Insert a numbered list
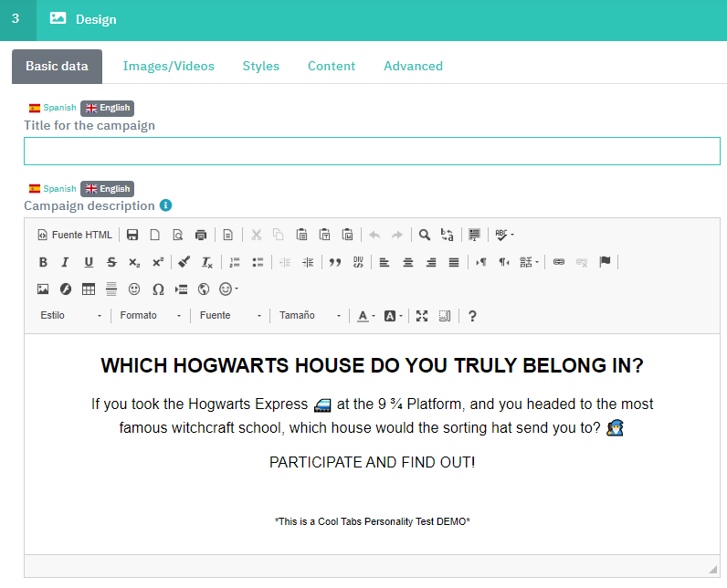The width and height of the screenshot is (727, 588). tap(235, 262)
